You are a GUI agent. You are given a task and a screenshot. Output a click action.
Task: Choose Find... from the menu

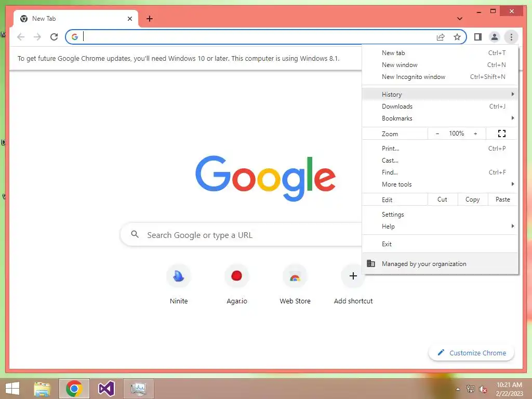440,172
